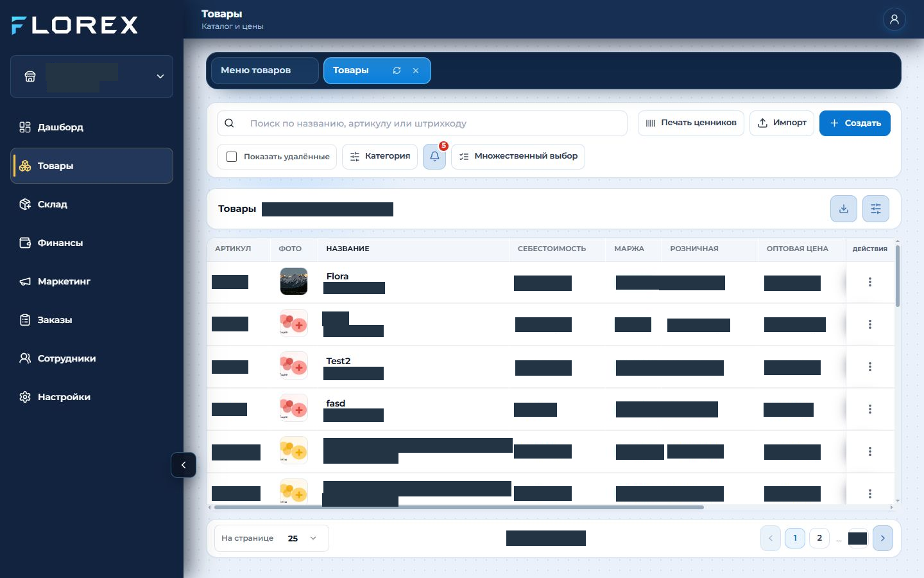Open Настройки in the sidebar
The image size is (924, 578).
click(x=92, y=397)
